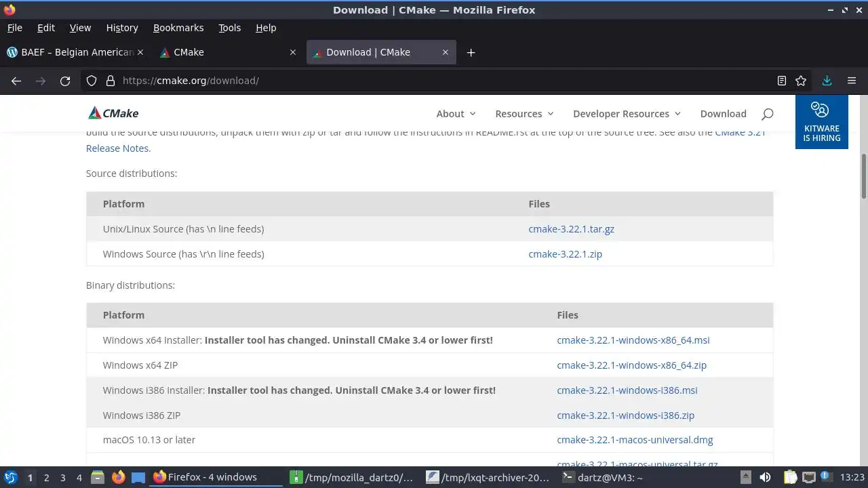Click the network tray icon

808,477
